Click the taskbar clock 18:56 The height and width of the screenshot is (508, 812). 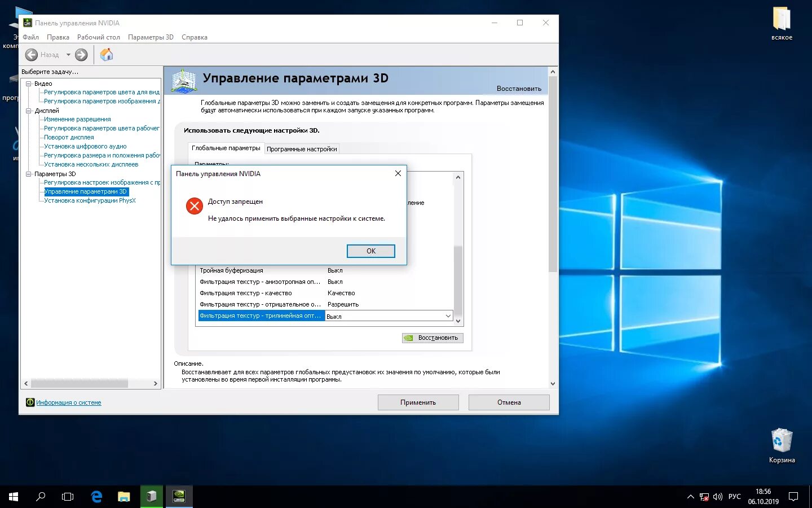[x=763, y=492]
